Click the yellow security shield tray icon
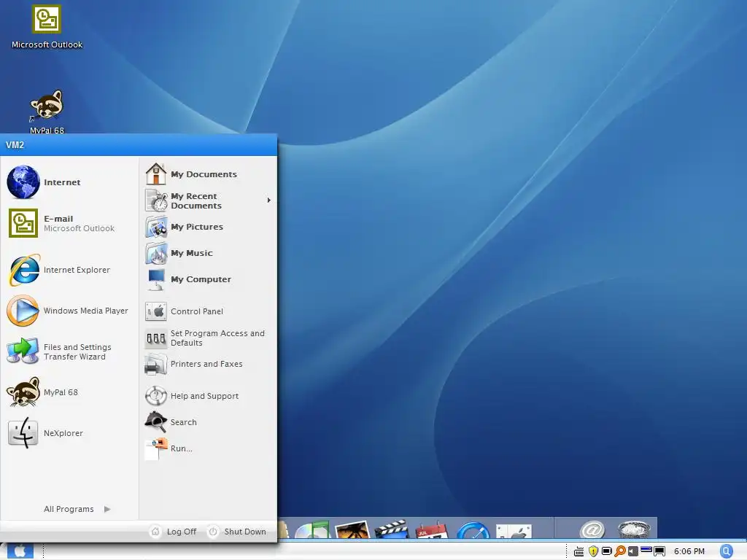Image resolution: width=747 pixels, height=560 pixels. tap(593, 551)
